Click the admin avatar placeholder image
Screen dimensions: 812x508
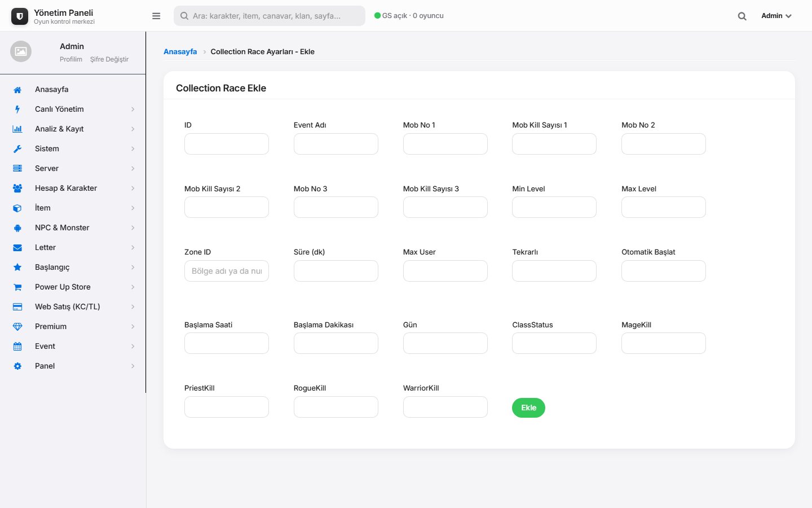tap(21, 51)
